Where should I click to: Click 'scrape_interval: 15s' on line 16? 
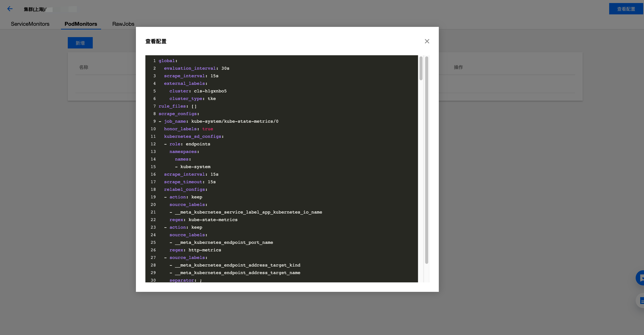tap(191, 174)
